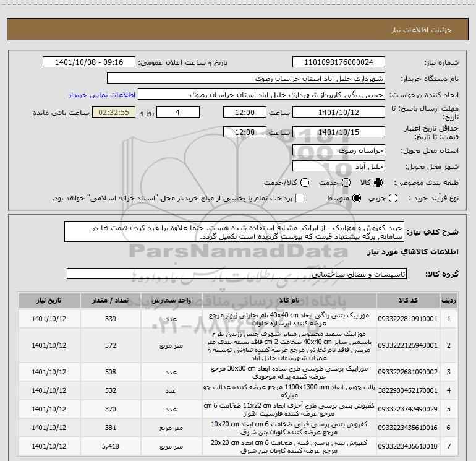Click product code 0933223435610010
The height and width of the screenshot is (461, 476).
pos(408,446)
